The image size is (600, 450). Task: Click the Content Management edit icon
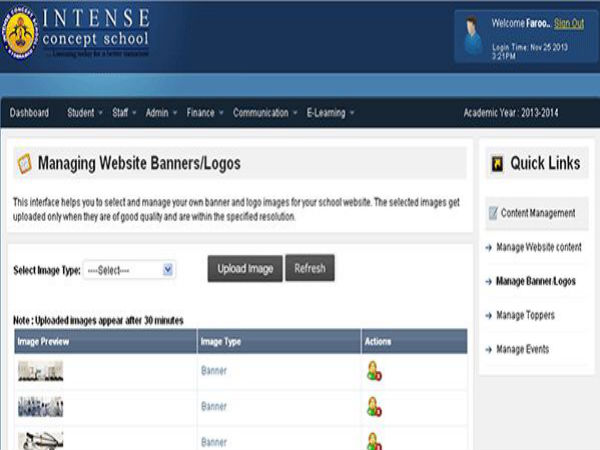coord(492,213)
